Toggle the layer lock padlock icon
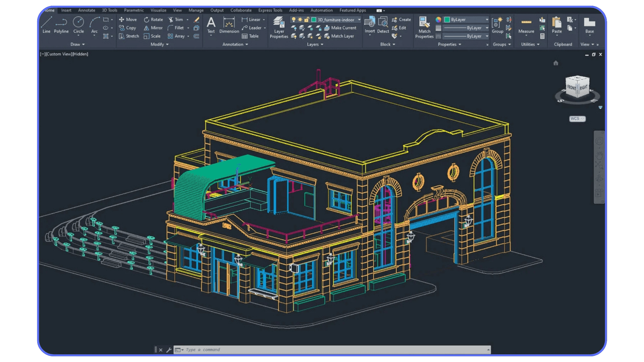Image resolution: width=644 pixels, height=362 pixels. (306, 19)
